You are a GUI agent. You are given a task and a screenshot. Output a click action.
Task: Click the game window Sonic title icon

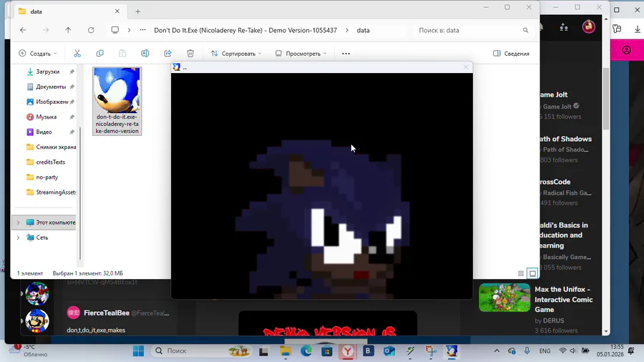(177, 67)
